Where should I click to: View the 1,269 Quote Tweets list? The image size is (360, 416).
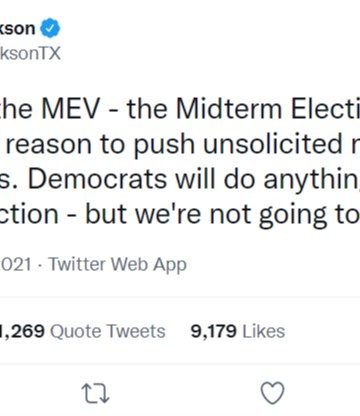tap(83, 331)
